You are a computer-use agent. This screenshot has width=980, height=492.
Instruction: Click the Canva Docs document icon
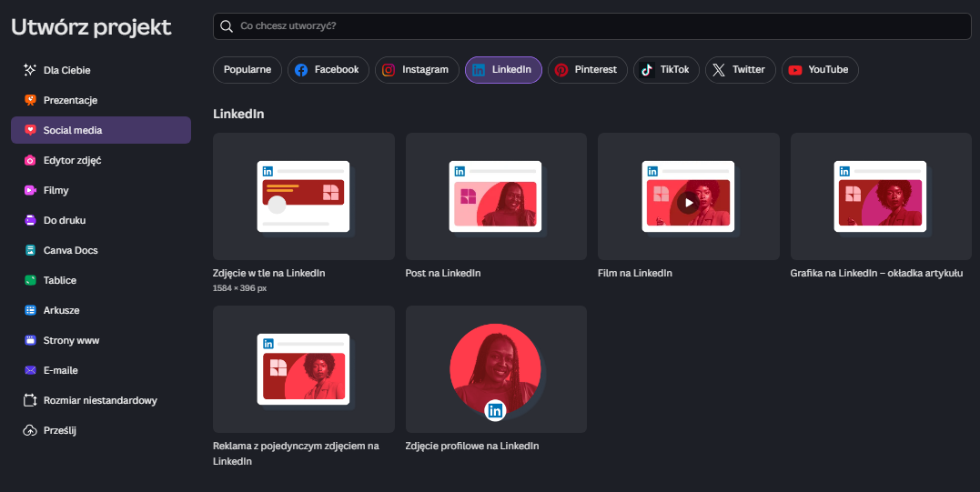pos(30,250)
